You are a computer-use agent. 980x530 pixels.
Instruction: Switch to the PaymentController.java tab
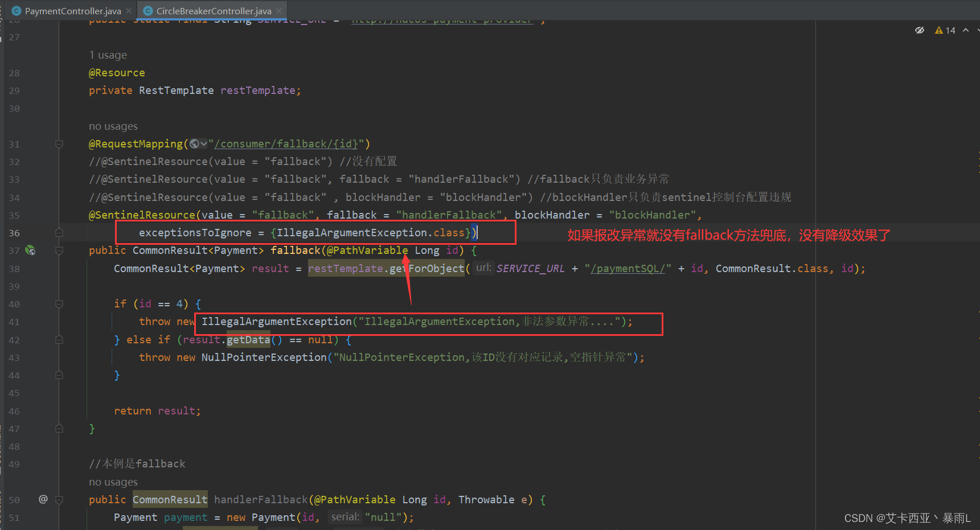(73, 11)
